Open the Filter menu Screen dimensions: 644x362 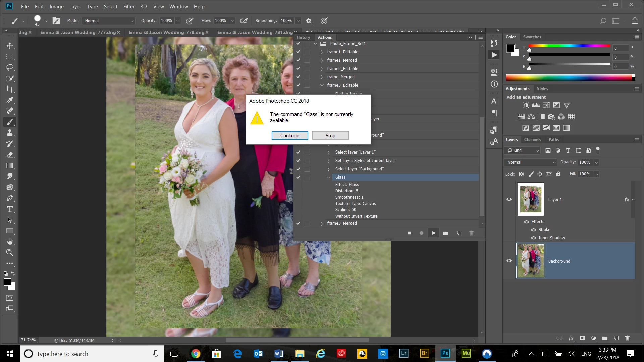pos(129,6)
